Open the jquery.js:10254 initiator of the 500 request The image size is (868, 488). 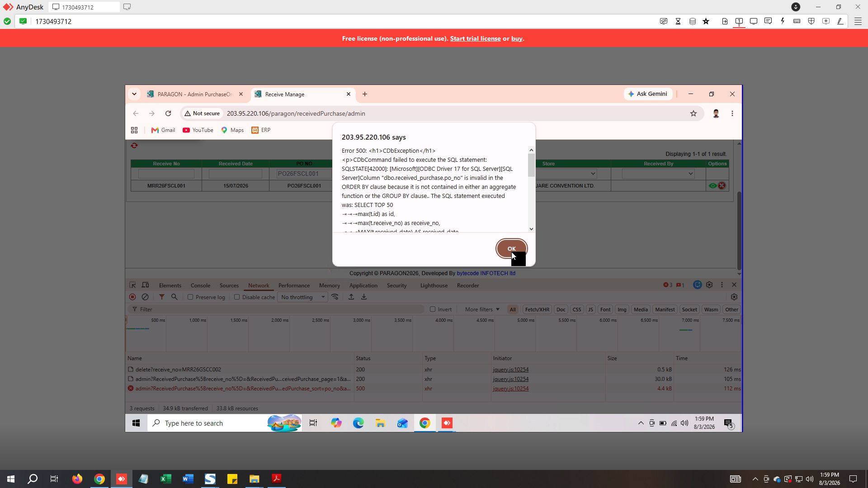pos(510,389)
